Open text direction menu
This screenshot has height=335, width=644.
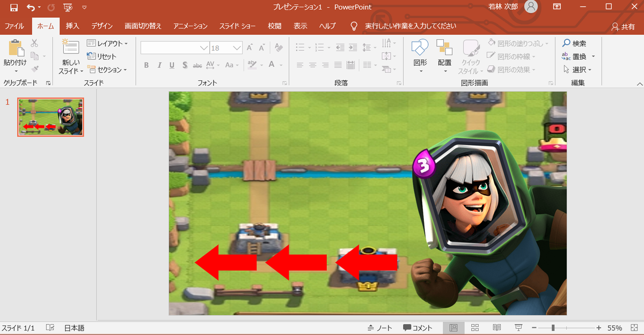click(x=388, y=43)
